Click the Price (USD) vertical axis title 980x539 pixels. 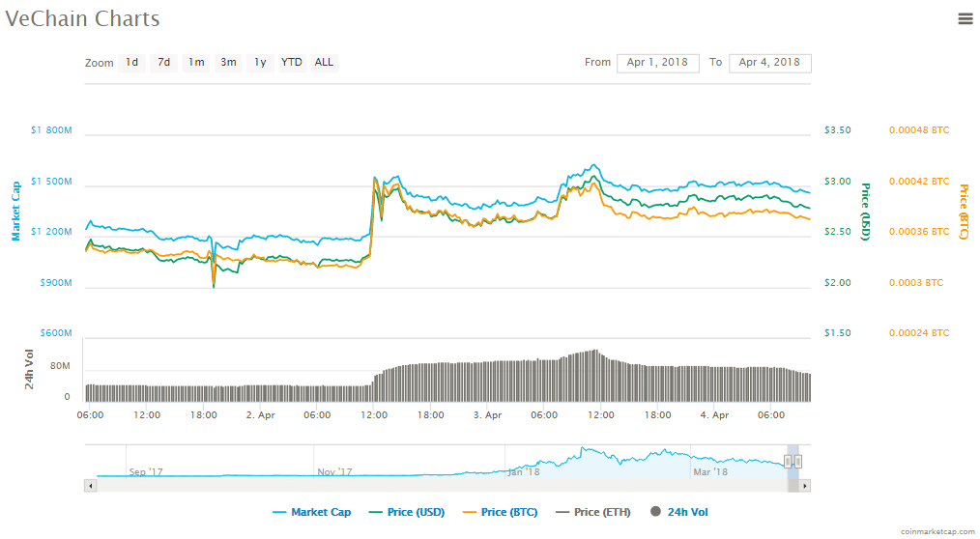tap(866, 212)
